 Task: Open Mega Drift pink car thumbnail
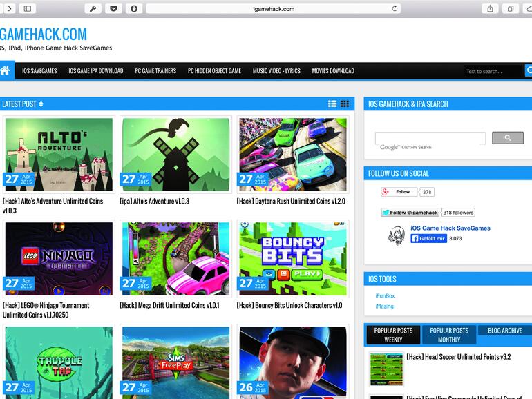(175, 259)
